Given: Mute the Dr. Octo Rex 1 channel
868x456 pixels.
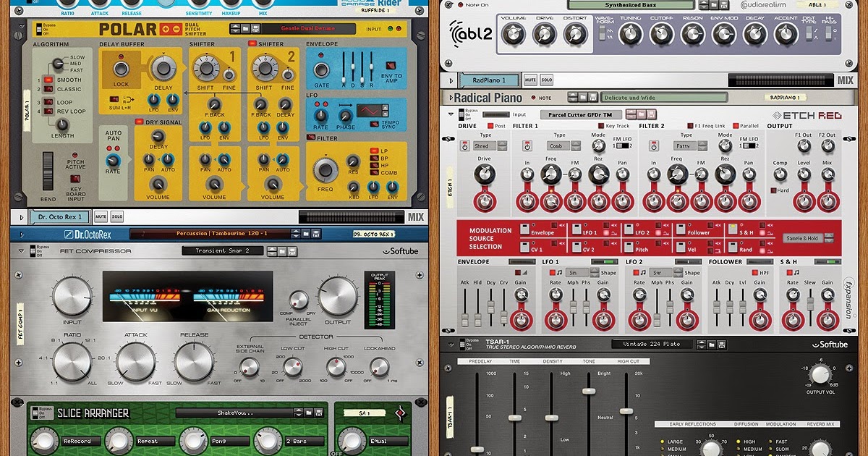Looking at the screenshot, I should pos(101,216).
